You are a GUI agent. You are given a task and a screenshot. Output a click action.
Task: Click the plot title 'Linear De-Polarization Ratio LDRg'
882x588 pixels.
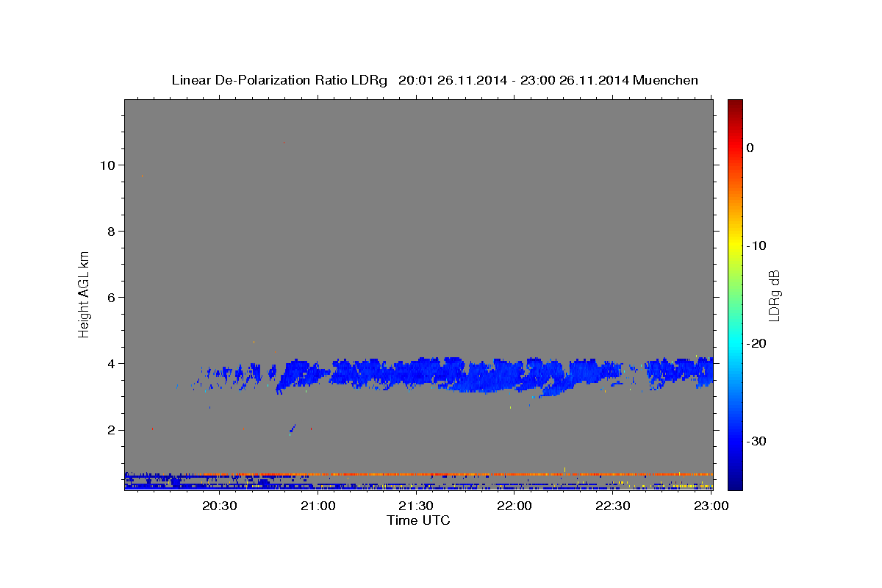pyautogui.click(x=279, y=80)
